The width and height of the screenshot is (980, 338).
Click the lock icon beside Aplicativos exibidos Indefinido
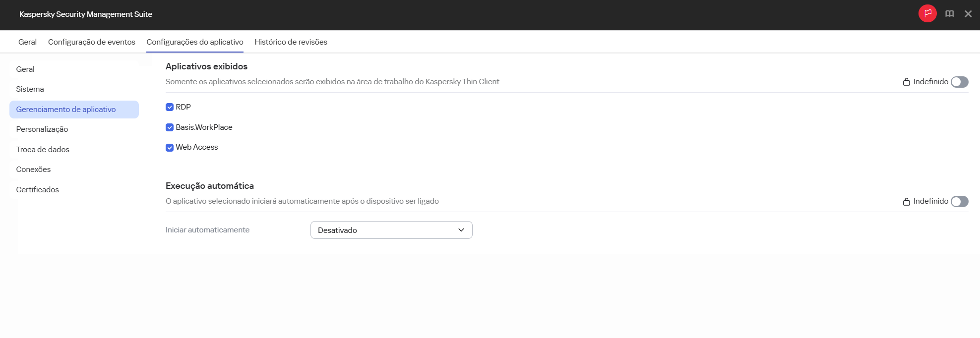(x=906, y=82)
